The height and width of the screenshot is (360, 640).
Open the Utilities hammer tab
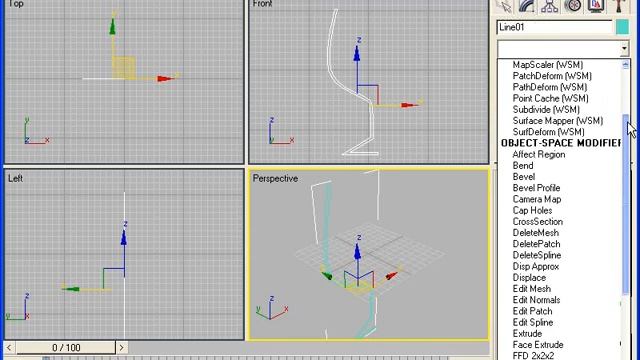tap(618, 6)
